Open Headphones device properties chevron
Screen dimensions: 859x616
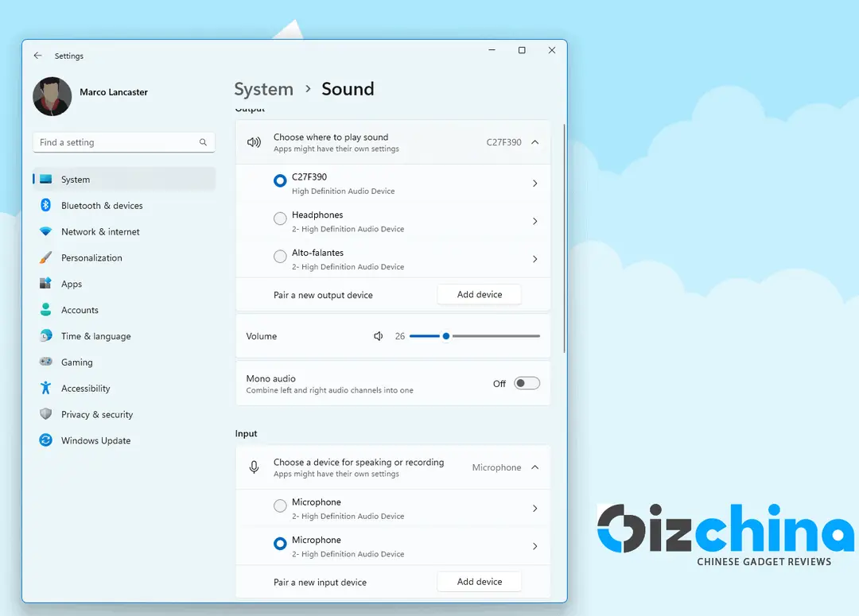535,221
